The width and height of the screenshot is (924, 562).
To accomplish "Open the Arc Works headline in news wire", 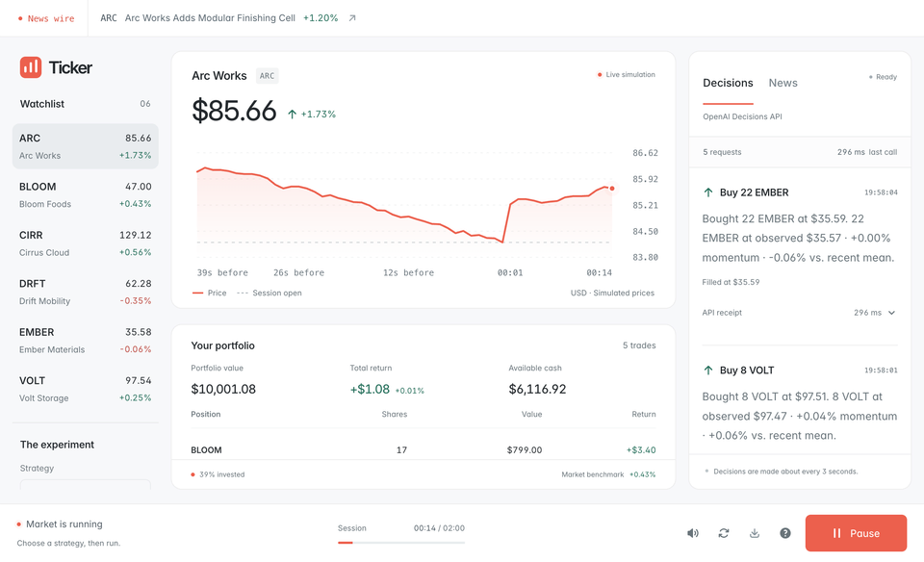I will pyautogui.click(x=210, y=18).
